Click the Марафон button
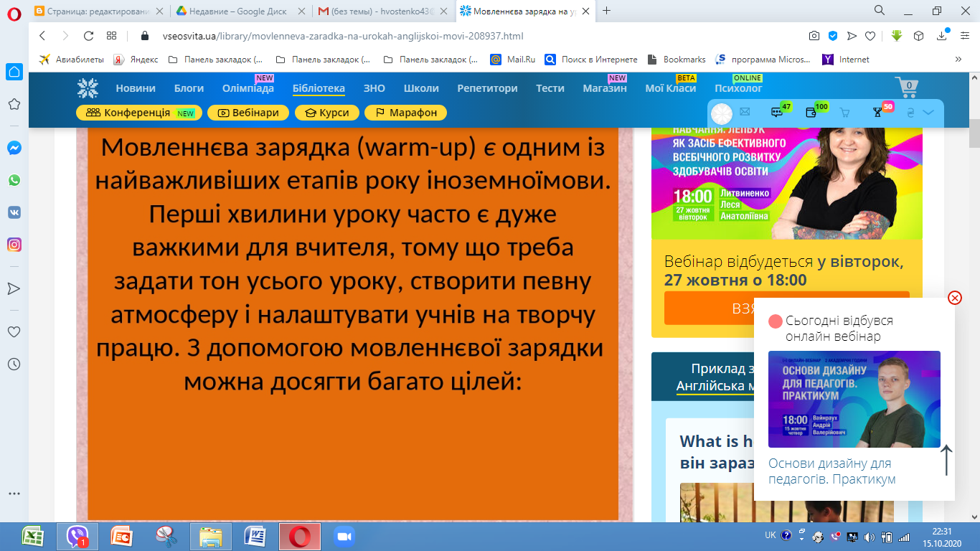Screen dimensions: 980x551 pyautogui.click(x=405, y=113)
